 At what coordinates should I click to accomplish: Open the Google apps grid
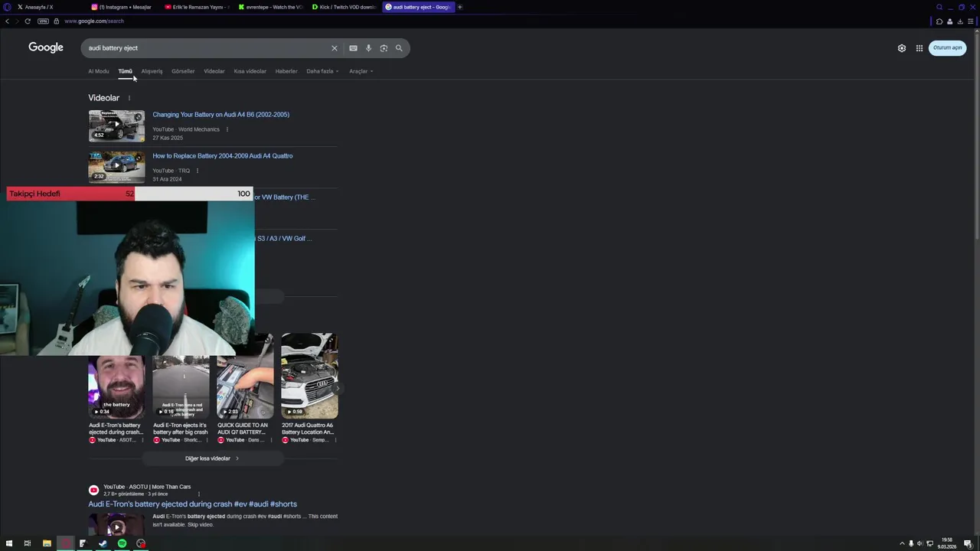point(920,48)
